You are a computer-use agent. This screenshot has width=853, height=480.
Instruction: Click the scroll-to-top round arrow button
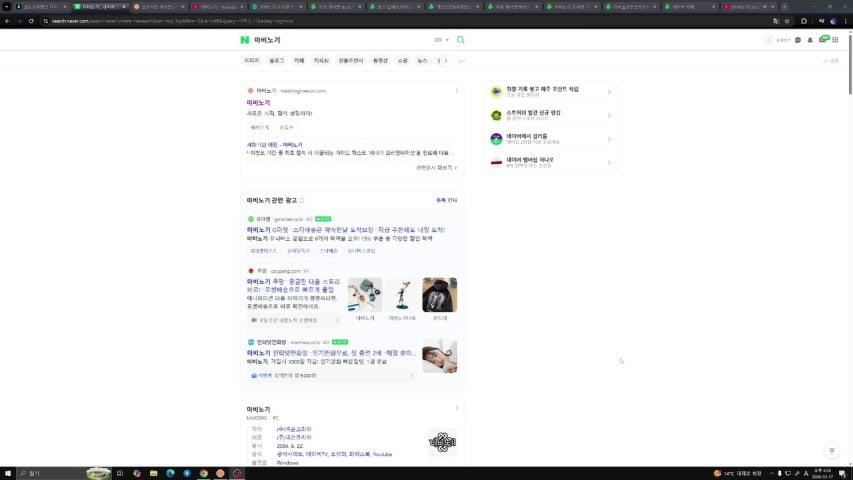click(x=831, y=451)
